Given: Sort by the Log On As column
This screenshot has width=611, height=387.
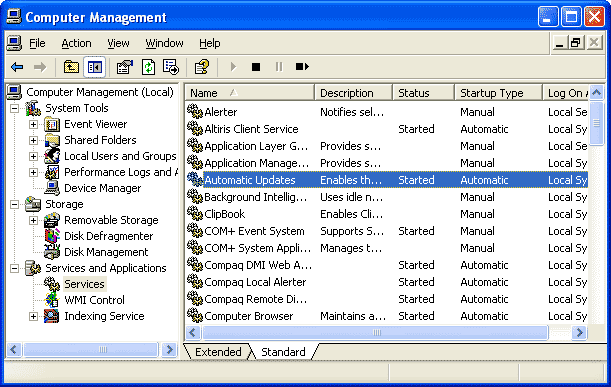Looking at the screenshot, I should click(565, 93).
